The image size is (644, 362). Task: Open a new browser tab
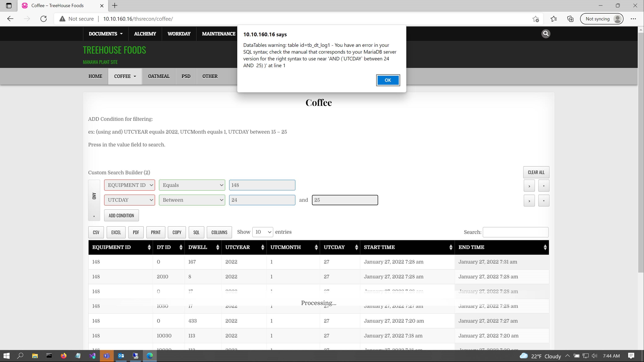pyautogui.click(x=115, y=5)
